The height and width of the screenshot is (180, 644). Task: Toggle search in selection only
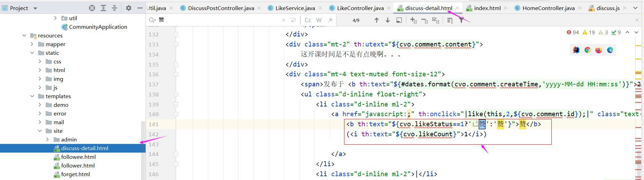point(399,20)
